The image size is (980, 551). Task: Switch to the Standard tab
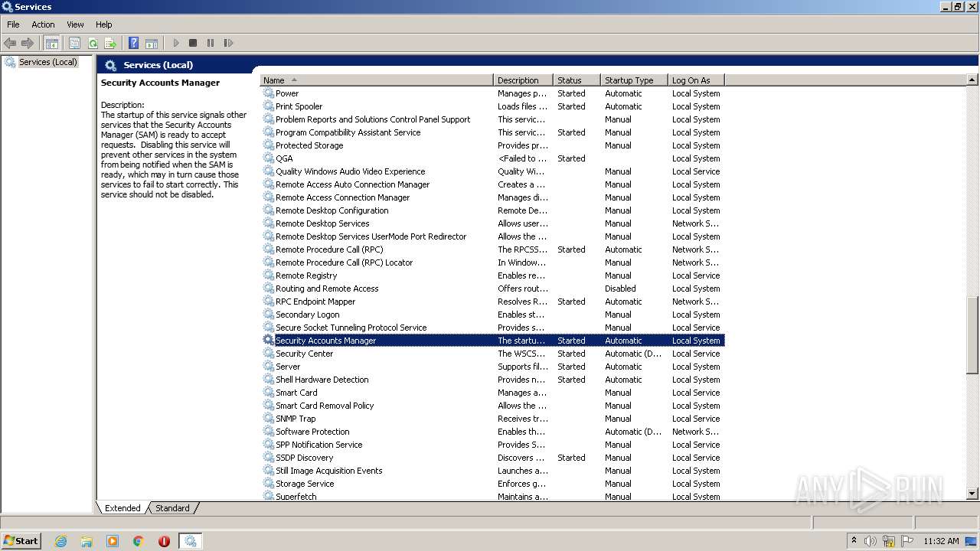point(172,508)
